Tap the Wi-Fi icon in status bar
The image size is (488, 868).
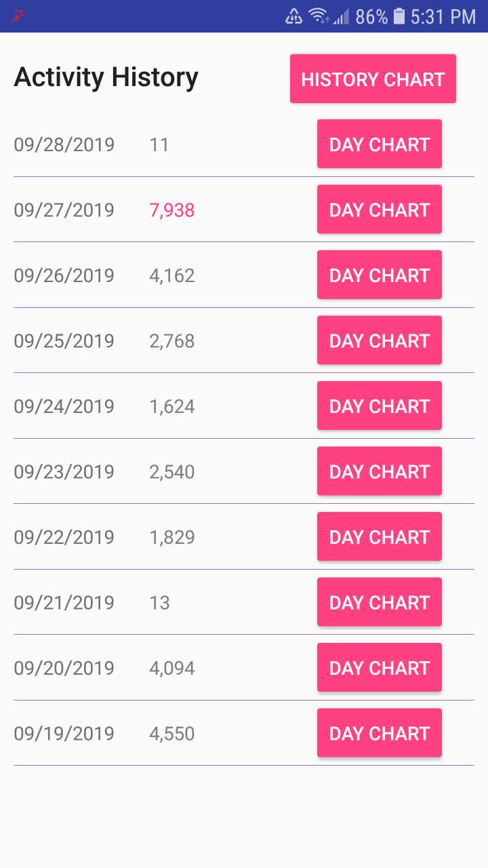[x=318, y=16]
